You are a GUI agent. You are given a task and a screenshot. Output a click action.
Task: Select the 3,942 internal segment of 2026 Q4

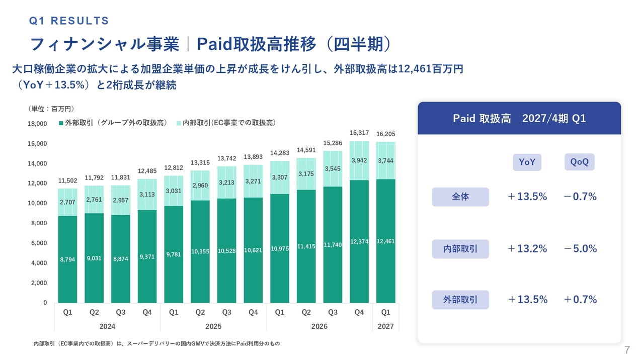[x=359, y=160]
